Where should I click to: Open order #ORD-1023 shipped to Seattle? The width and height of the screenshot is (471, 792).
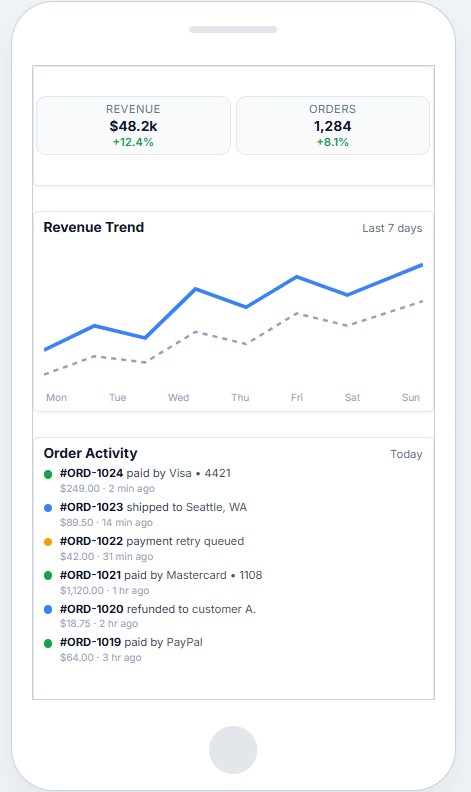(x=153, y=507)
